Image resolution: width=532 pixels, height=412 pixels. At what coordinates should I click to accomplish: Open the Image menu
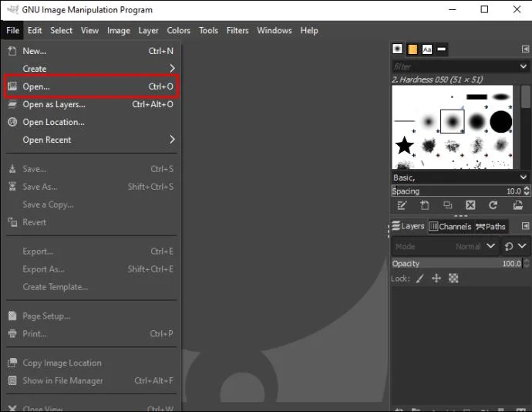[x=119, y=31]
